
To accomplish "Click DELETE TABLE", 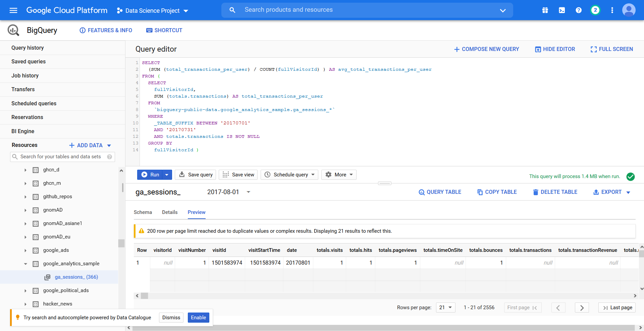I will click(x=555, y=192).
